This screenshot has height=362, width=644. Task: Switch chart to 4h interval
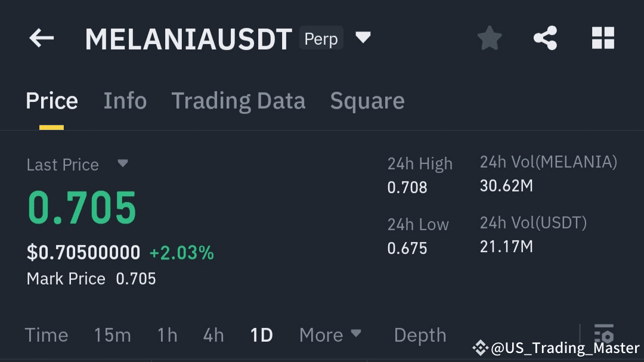point(213,335)
